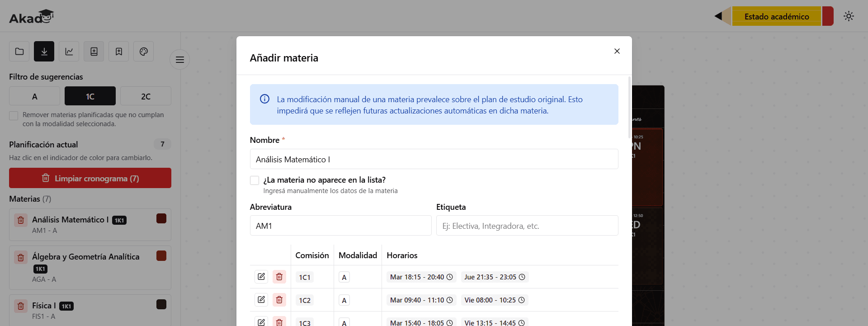Click the 1C1 comisión tag

click(x=305, y=277)
